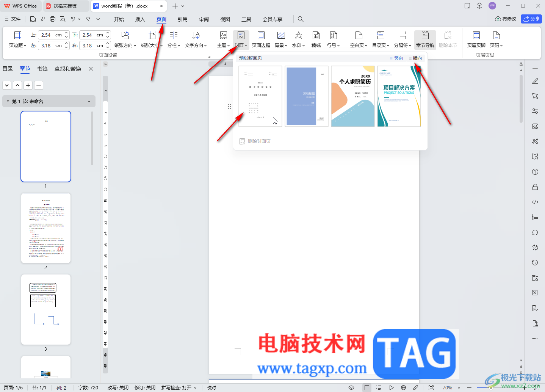Click the 有修改 changes indicator

(506, 19)
